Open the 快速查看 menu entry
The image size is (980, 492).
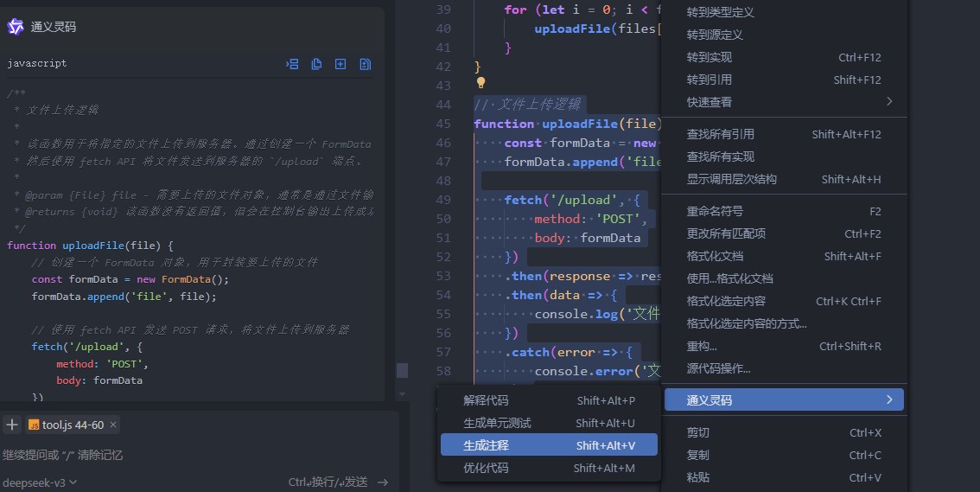[784, 102]
